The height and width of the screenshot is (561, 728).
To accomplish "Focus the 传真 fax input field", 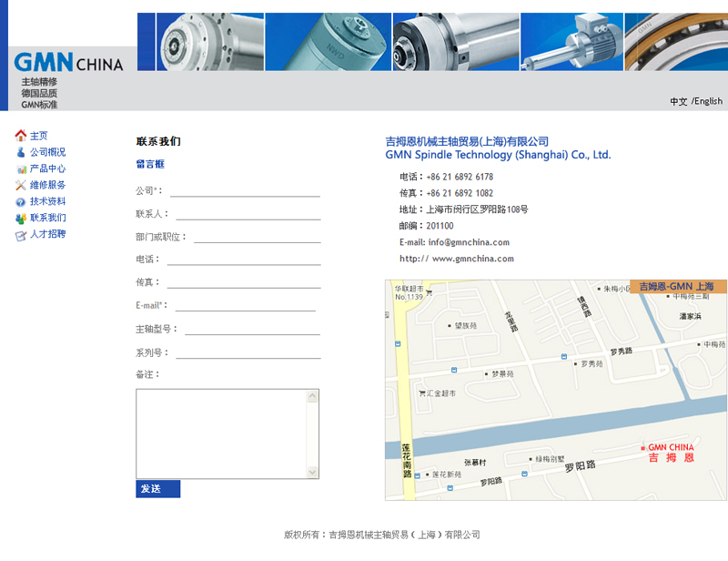I will (244, 282).
